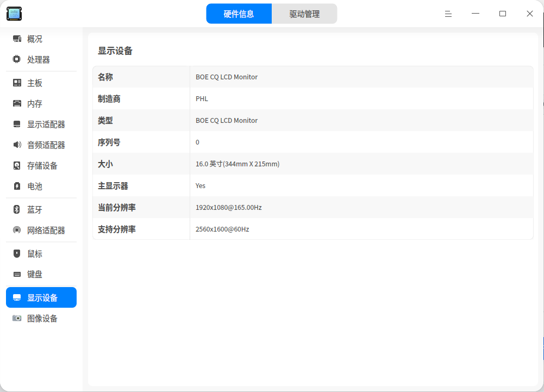Switch to the 硬件信息 tab
The width and height of the screenshot is (544, 392).
(239, 14)
